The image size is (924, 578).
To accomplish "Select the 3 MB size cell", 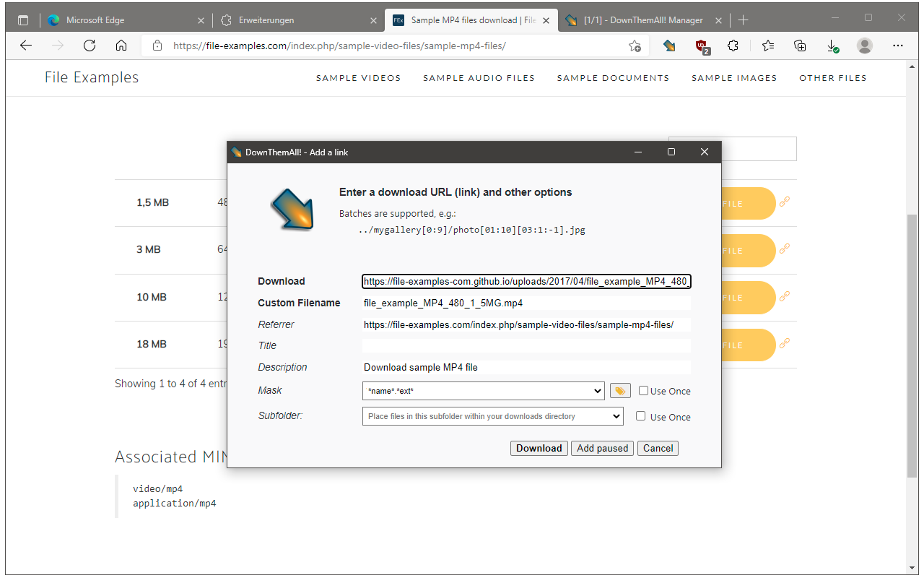I will tap(149, 249).
